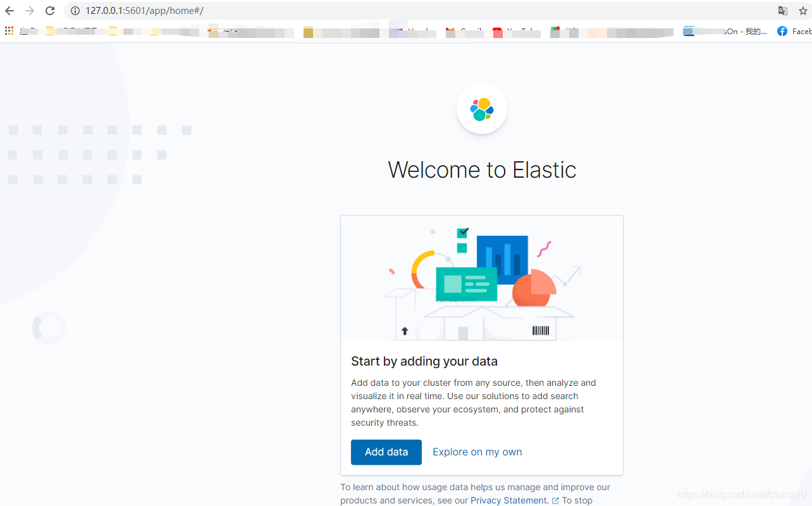
Task: Open the Facebook bookmark
Action: click(794, 31)
